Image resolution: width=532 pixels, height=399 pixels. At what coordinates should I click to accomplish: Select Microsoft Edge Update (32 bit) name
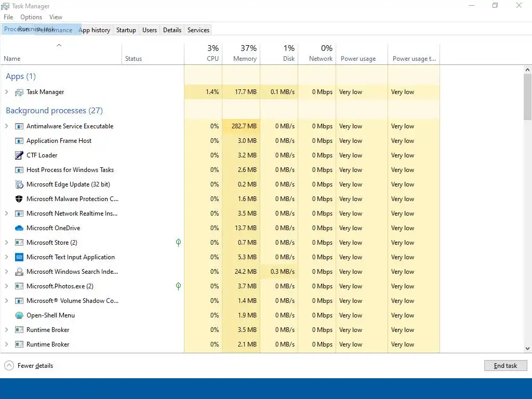(68, 184)
